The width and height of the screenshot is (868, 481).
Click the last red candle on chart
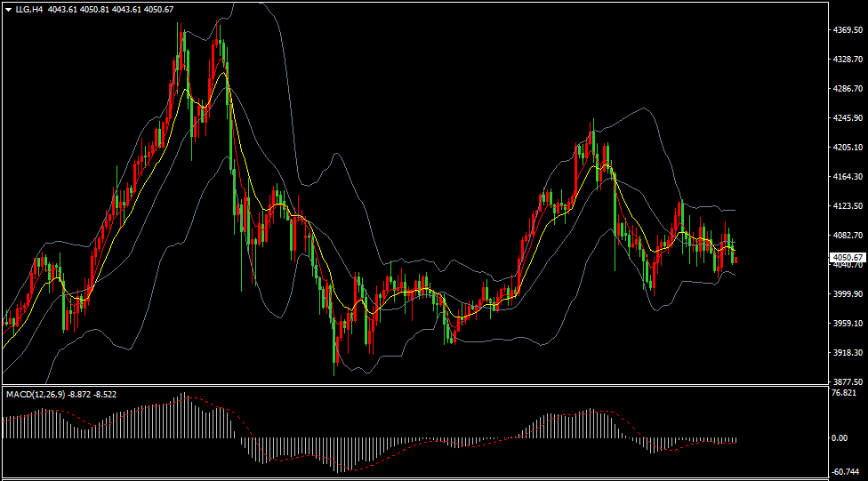tap(735, 260)
